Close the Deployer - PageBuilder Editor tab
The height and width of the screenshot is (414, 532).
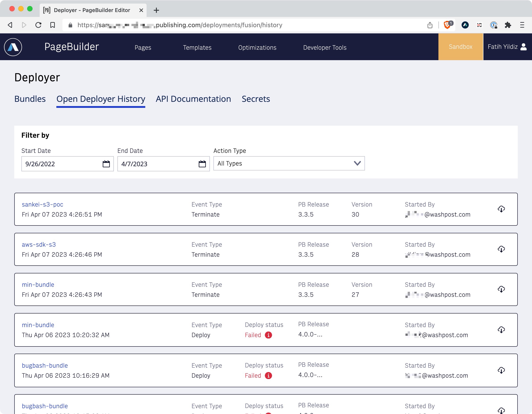click(141, 10)
